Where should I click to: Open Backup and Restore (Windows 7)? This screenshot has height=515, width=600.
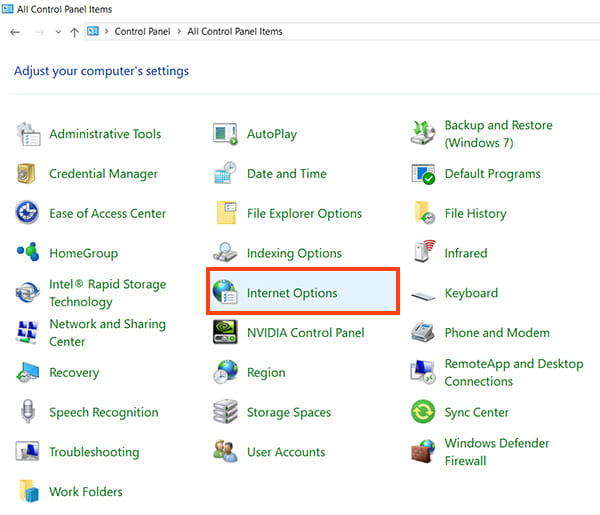coord(498,134)
